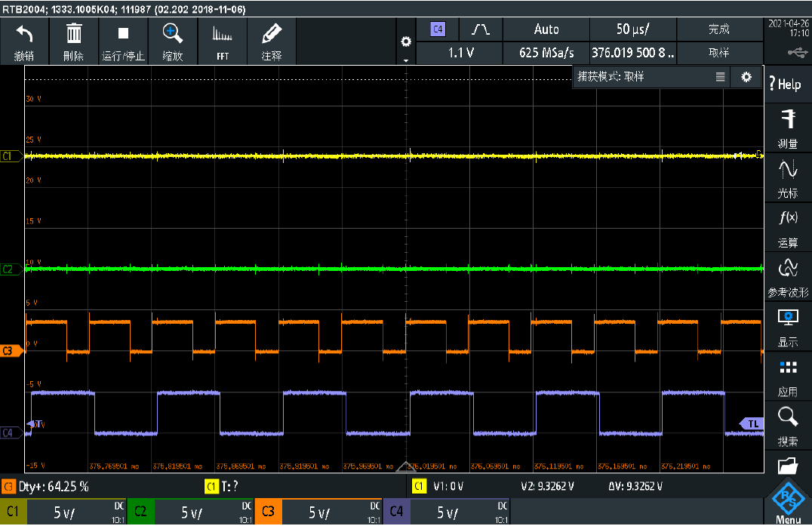
Task: Select the C1 yellow channel marker
Action: (11, 155)
